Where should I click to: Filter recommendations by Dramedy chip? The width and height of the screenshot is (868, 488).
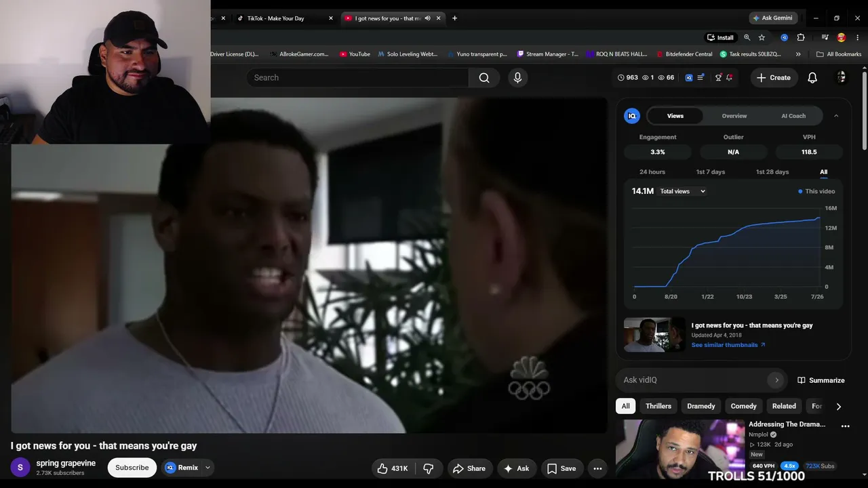click(x=701, y=407)
